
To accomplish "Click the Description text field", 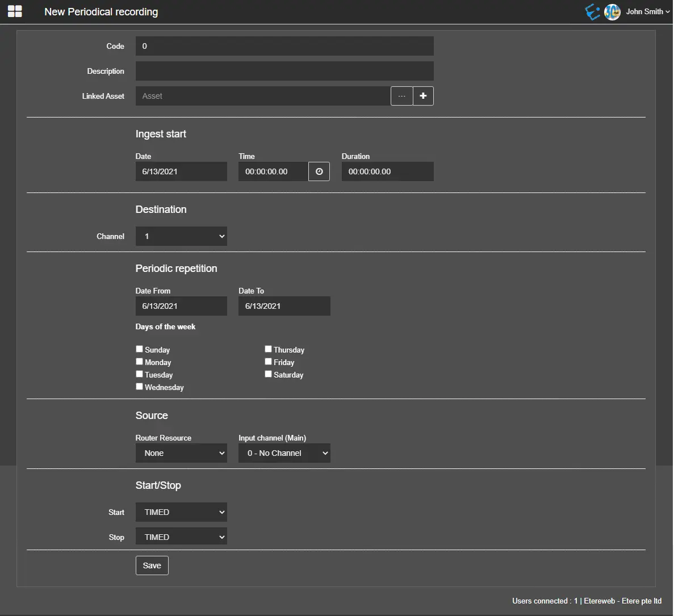I will (284, 71).
